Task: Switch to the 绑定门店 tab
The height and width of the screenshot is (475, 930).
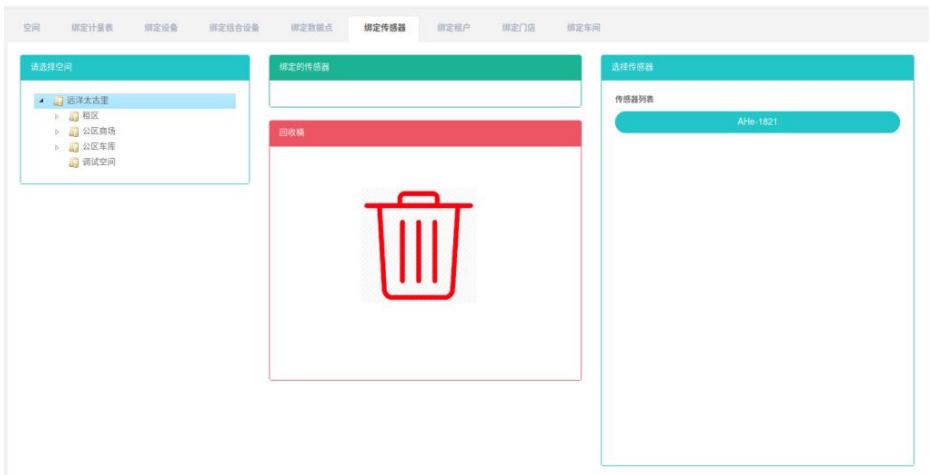Action: pos(517,27)
